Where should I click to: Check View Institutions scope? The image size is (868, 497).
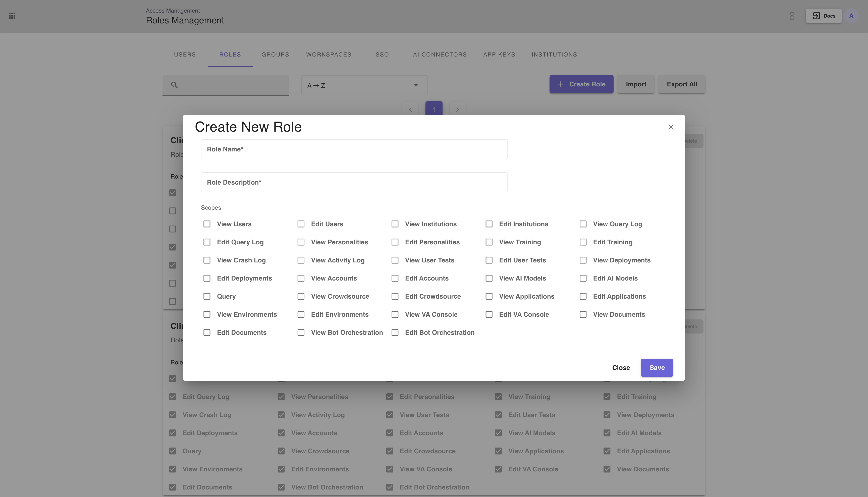pyautogui.click(x=395, y=224)
